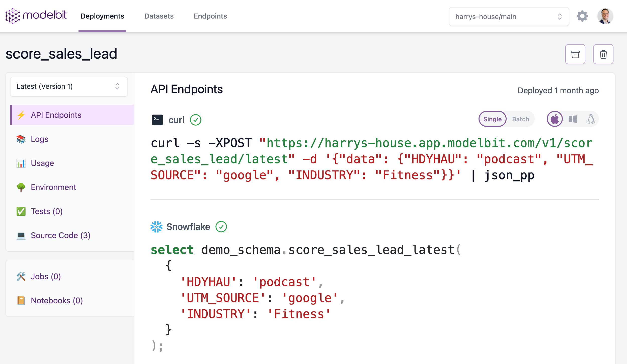The width and height of the screenshot is (627, 364).
Task: Open workspace settings via the gear icon
Action: click(x=582, y=16)
